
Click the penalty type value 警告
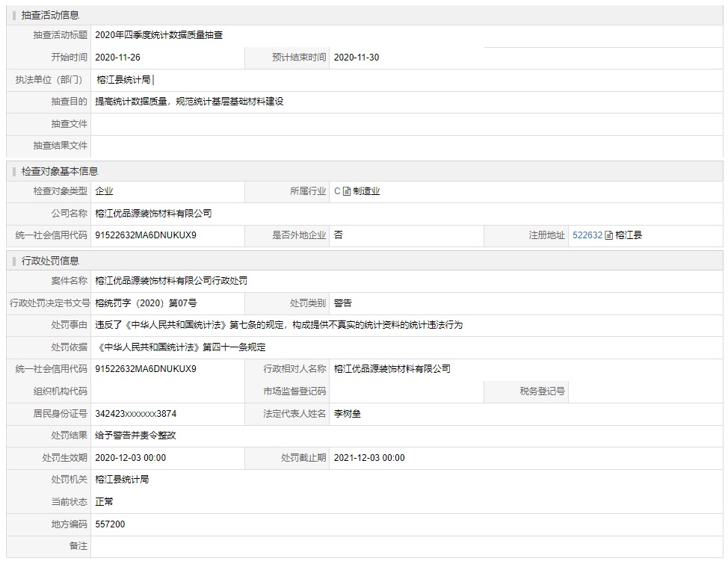pos(343,303)
